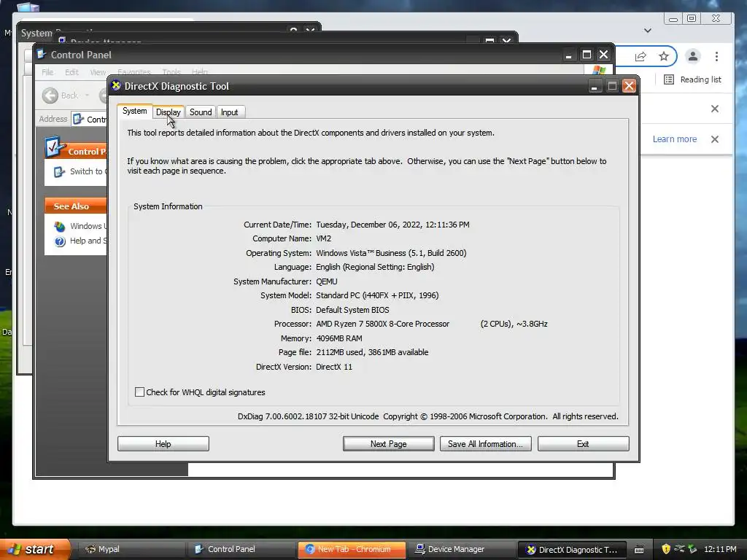The height and width of the screenshot is (560, 747).
Task: Switch to New Tab - Chromium taskbar button
Action: 352,550
